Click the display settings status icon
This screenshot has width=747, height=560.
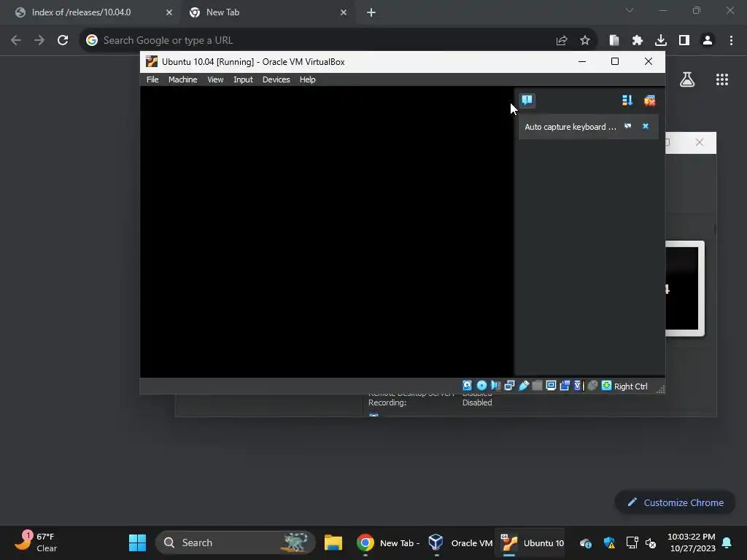coord(551,386)
